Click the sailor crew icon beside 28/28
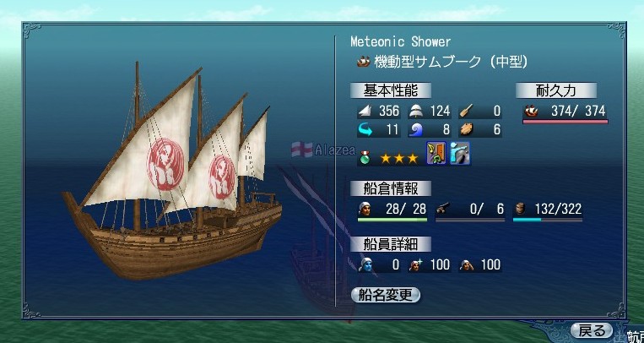This screenshot has height=343, width=644. [365, 210]
